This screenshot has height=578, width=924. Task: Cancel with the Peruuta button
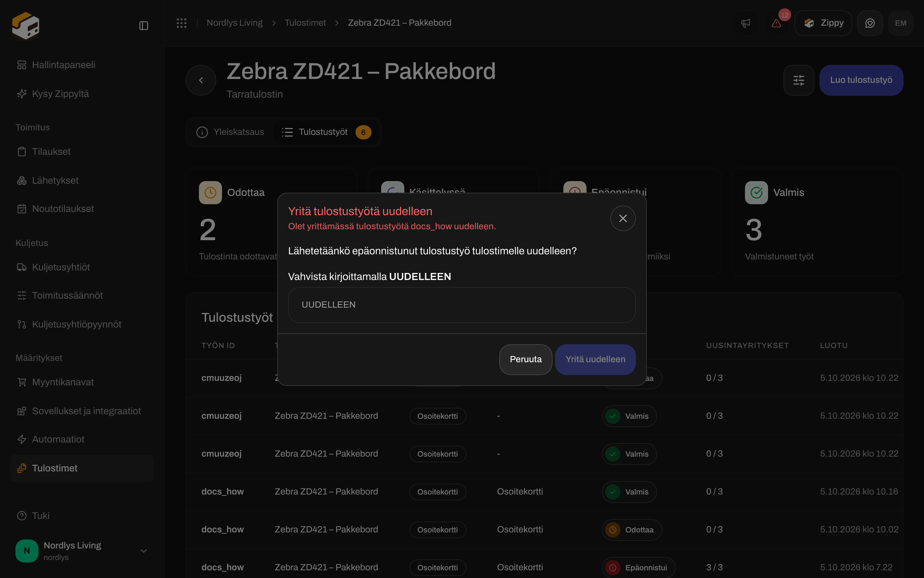click(526, 359)
